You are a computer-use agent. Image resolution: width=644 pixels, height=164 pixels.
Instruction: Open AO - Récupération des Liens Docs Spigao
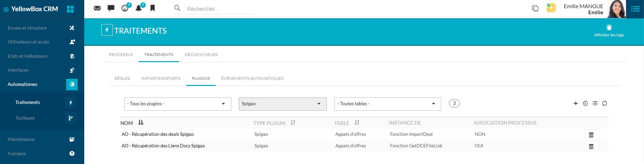[163, 146]
